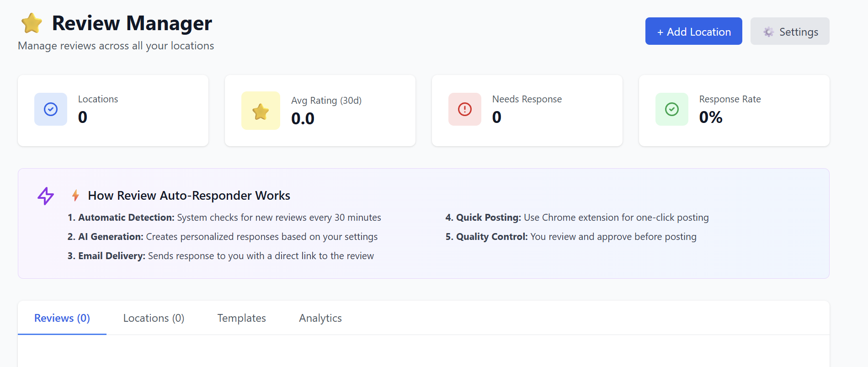The height and width of the screenshot is (367, 868).
Task: Click the yellow star Avg Rating icon
Action: coord(261,111)
